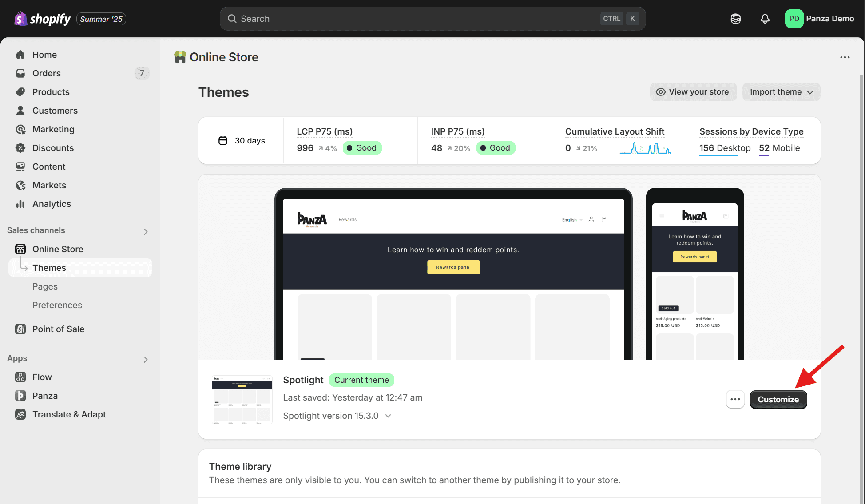The image size is (865, 504).
Task: Expand the Sales channels section
Action: 146,231
